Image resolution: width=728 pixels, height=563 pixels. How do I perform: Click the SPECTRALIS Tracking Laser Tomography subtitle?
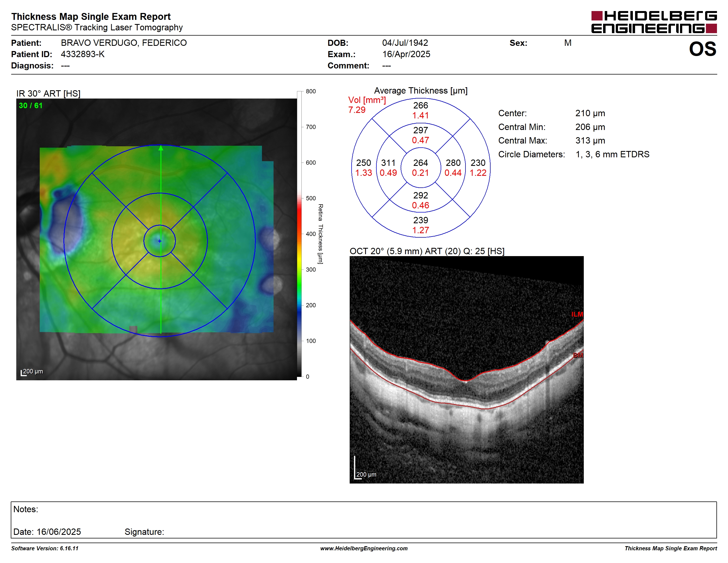[x=97, y=27]
